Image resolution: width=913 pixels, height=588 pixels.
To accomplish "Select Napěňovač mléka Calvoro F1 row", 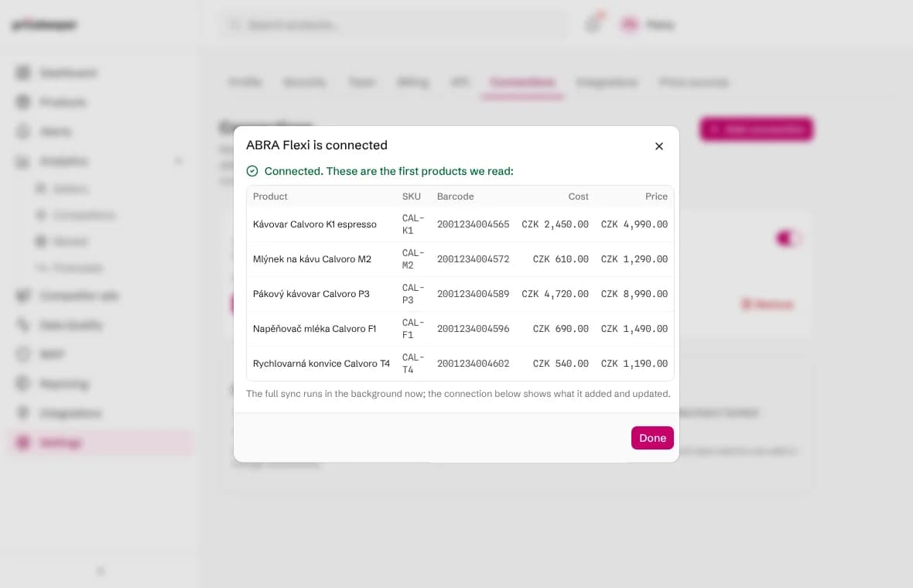I will pos(460,329).
